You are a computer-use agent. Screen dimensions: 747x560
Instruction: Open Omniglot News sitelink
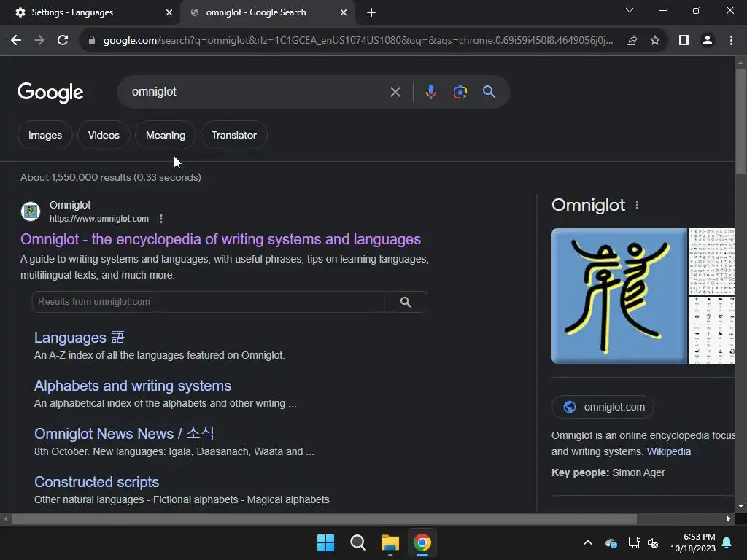pyautogui.click(x=124, y=434)
